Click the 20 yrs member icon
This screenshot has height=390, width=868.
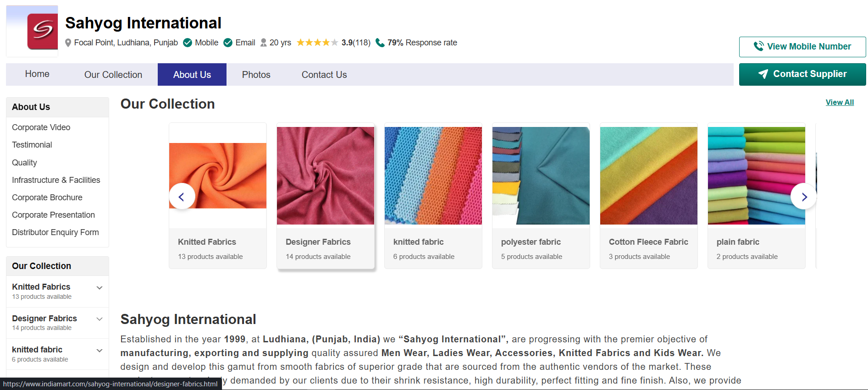264,43
